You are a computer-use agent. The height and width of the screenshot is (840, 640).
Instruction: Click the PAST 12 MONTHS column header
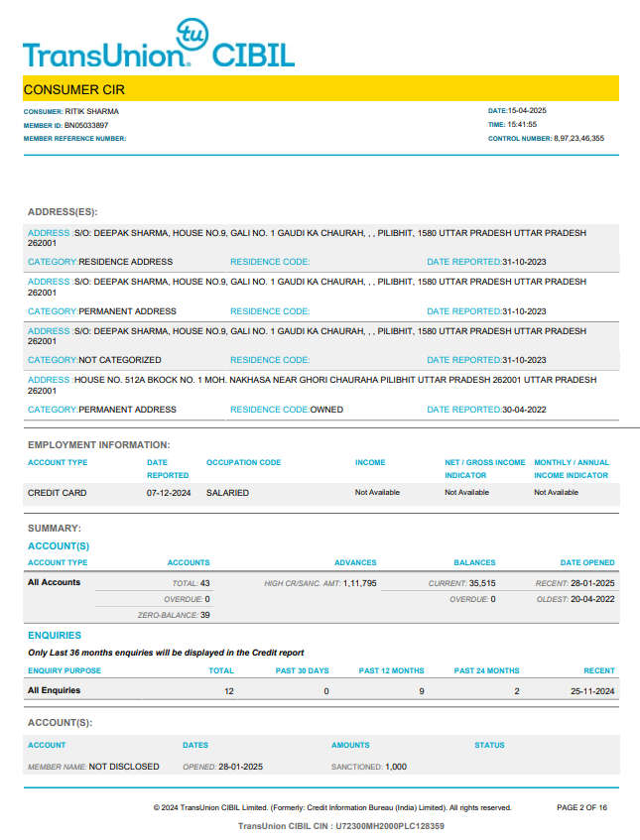pyautogui.click(x=394, y=671)
